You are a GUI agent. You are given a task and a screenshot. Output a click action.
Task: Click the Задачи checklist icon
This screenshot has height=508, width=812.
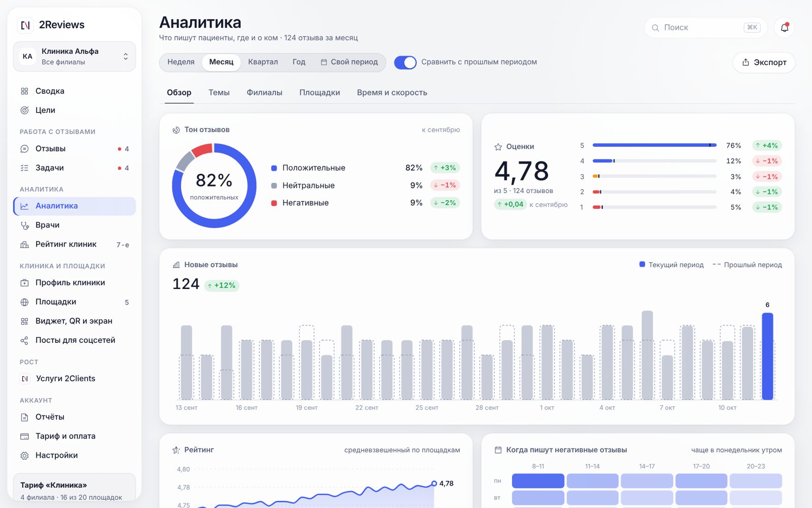24,168
